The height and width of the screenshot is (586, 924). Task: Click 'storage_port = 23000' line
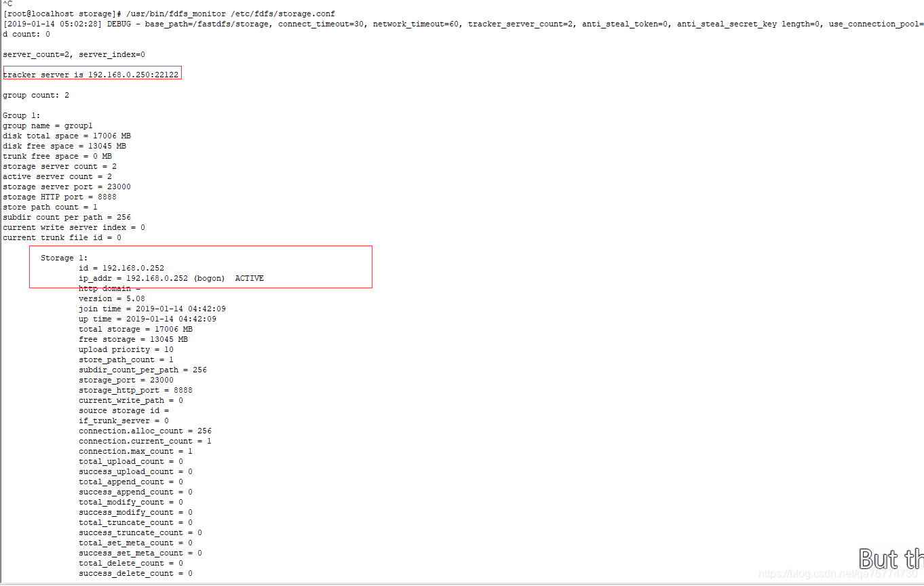pos(126,380)
